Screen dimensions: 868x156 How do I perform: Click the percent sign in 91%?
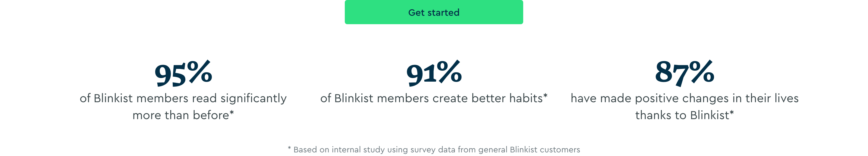pyautogui.click(x=449, y=71)
